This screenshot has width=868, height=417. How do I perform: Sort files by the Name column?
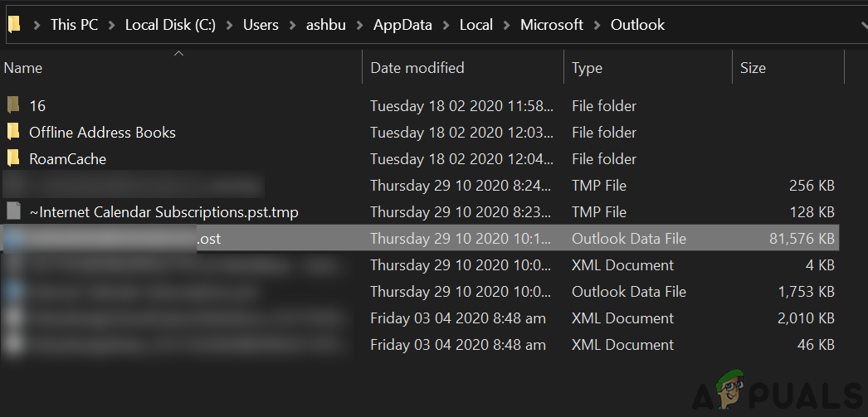23,68
